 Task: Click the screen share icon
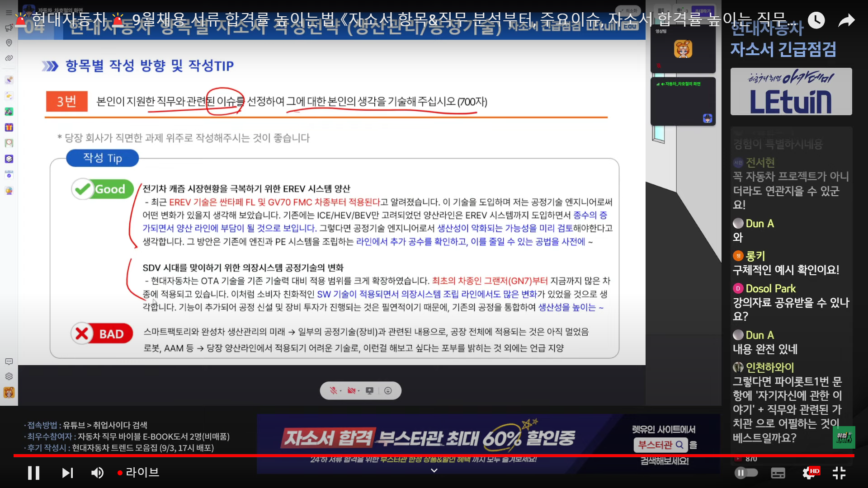coord(370,390)
